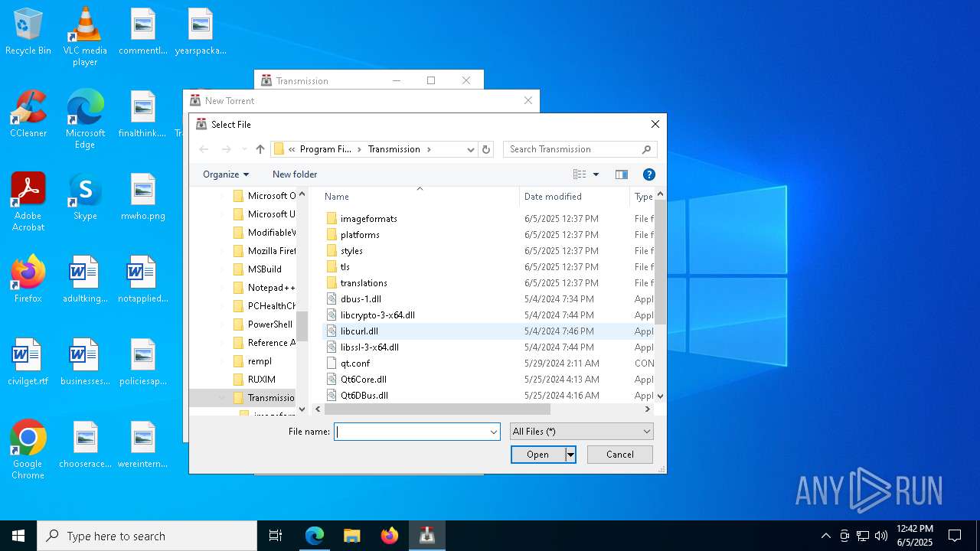Expand chevron after Transmission breadcrumb
Screen dimensions: 980x551
(x=430, y=149)
